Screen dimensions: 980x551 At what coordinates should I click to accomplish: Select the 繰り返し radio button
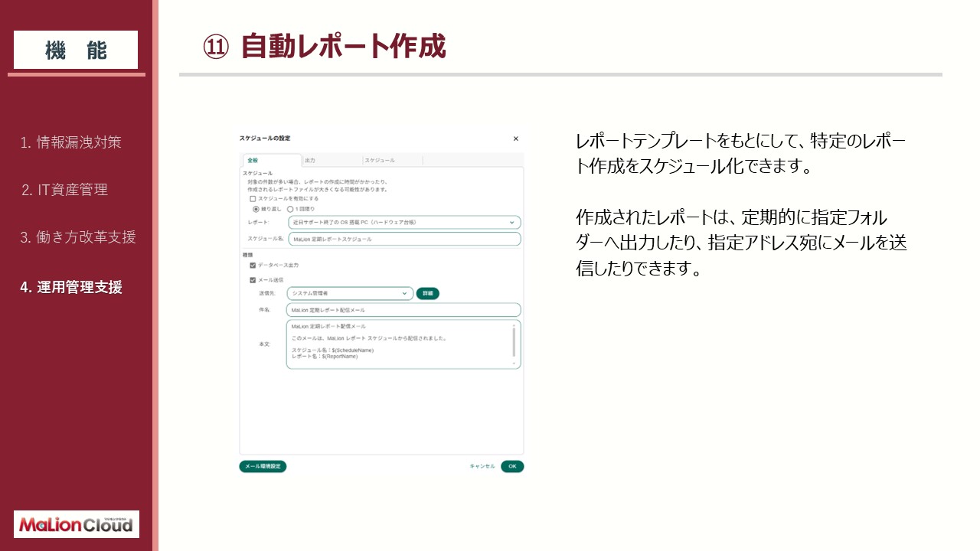point(256,208)
